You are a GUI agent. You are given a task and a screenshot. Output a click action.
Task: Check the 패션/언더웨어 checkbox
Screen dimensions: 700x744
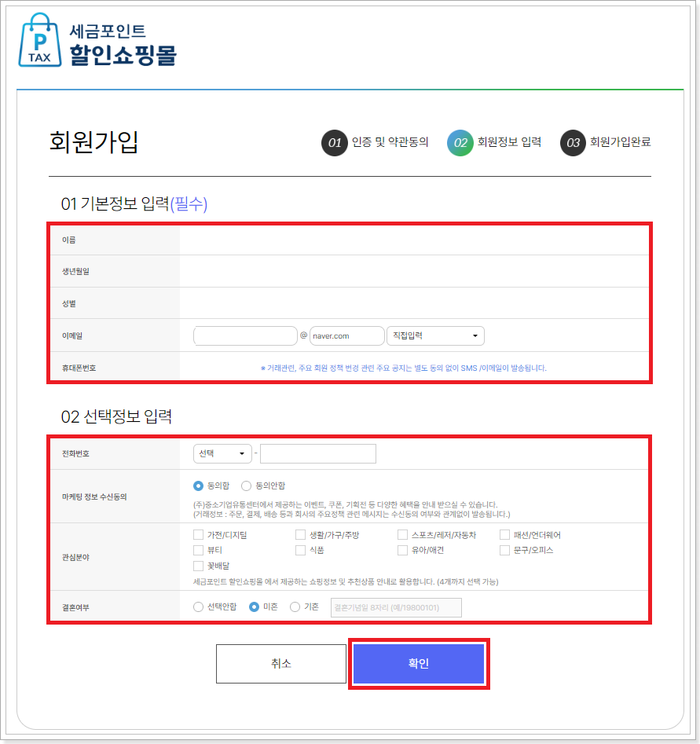click(504, 534)
